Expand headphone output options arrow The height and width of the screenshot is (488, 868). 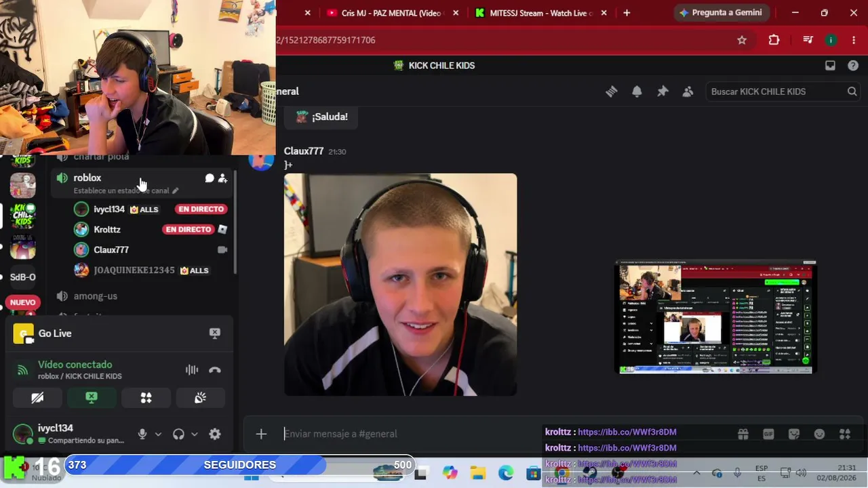tap(194, 434)
